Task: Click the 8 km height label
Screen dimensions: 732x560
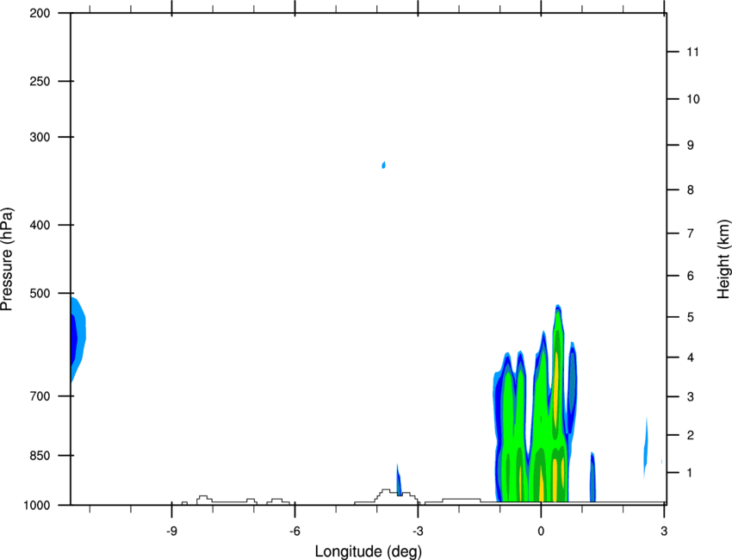Action: (x=691, y=190)
